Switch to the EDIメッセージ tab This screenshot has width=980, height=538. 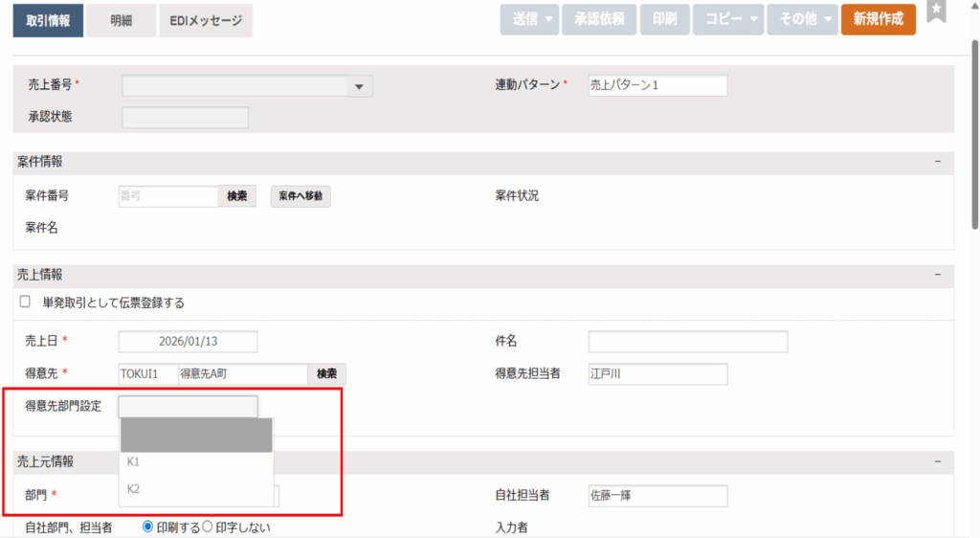pos(206,20)
